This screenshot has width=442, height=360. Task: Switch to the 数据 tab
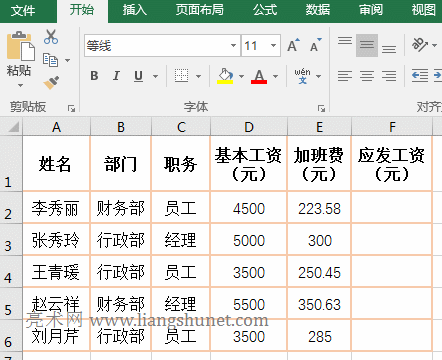coord(318,10)
